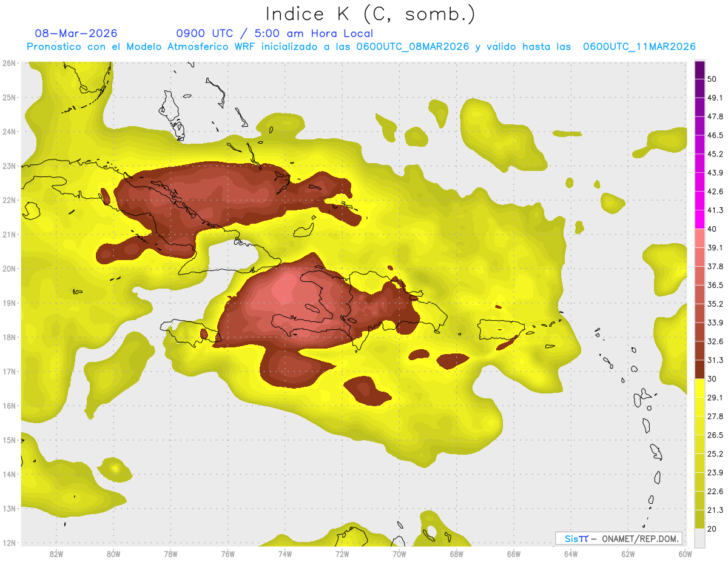Screen dimensions: 728x562
Task: Click the colorbar value "45.2"
Action: pos(715,154)
